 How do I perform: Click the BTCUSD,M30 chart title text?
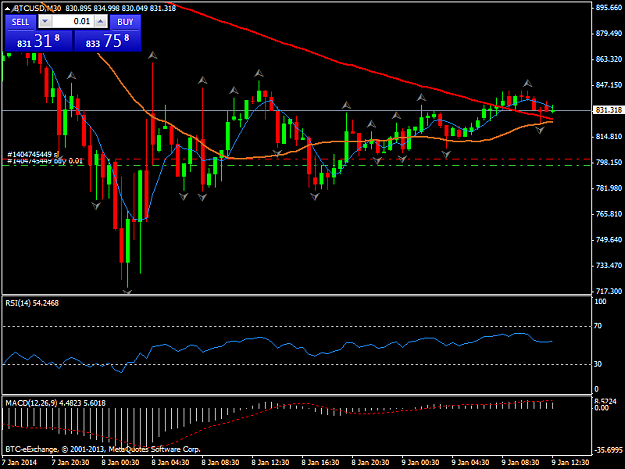[37, 8]
